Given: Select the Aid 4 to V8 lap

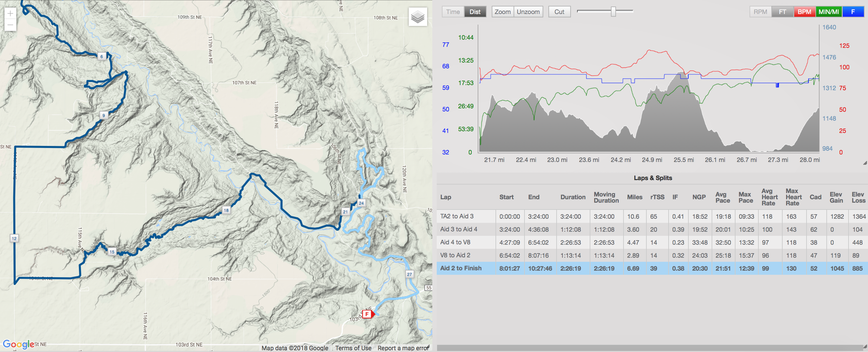Looking at the screenshot, I should 652,242.
